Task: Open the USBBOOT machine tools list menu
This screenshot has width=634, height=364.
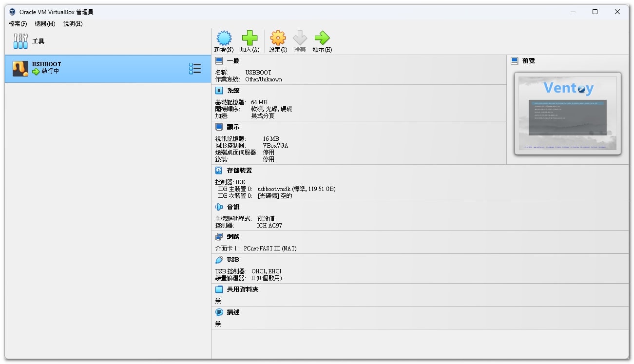Action: (195, 69)
